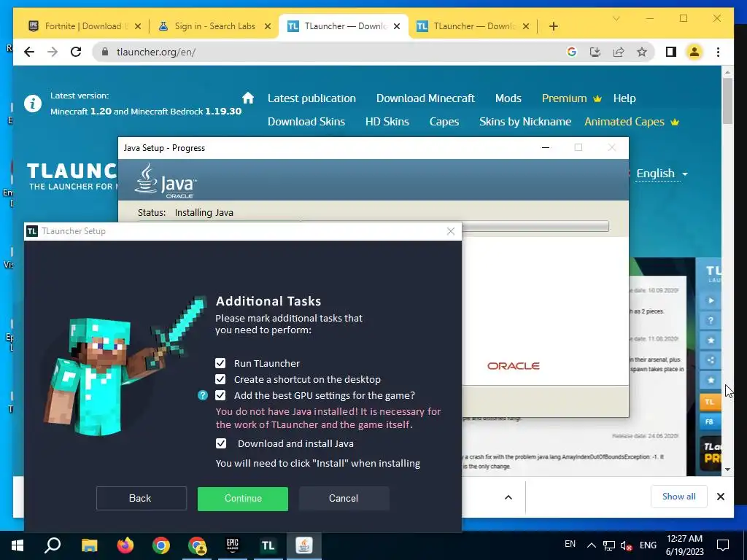This screenshot has height=560, width=747.
Task: Expand the download item chevron
Action: [x=508, y=497]
